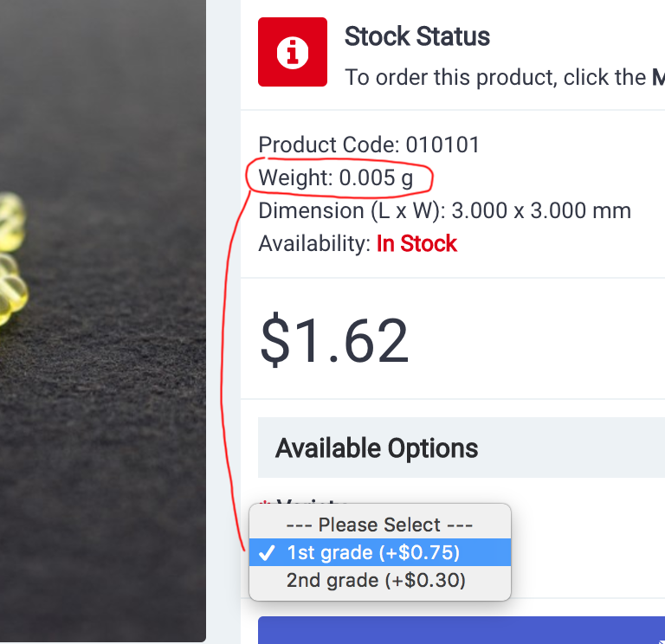Click the 'To order this product' instruction text
This screenshot has height=644, width=665.
tap(505, 78)
